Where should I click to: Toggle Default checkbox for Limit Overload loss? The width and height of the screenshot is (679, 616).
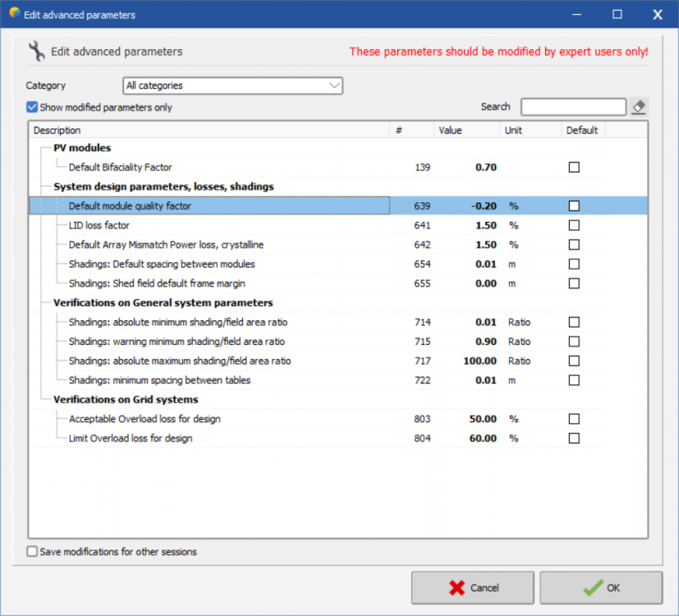(x=574, y=439)
